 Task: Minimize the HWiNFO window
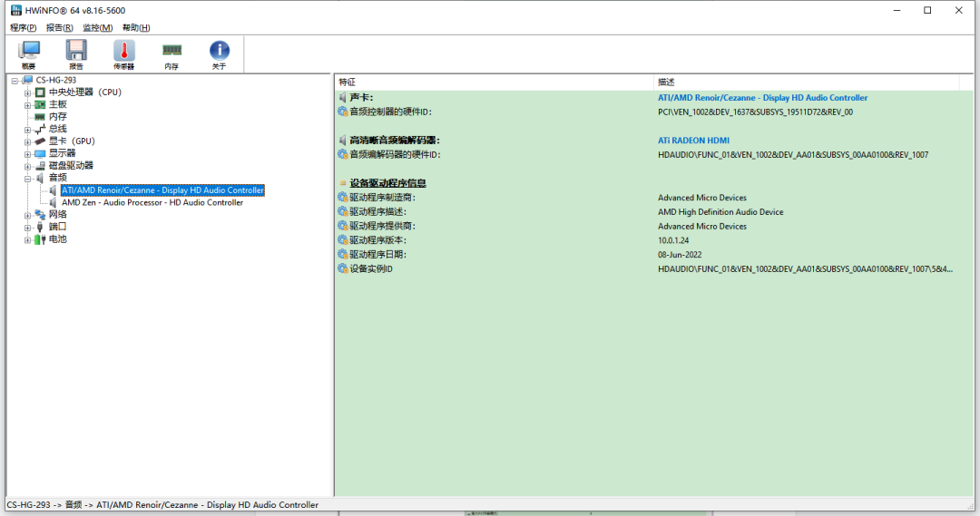pos(897,10)
